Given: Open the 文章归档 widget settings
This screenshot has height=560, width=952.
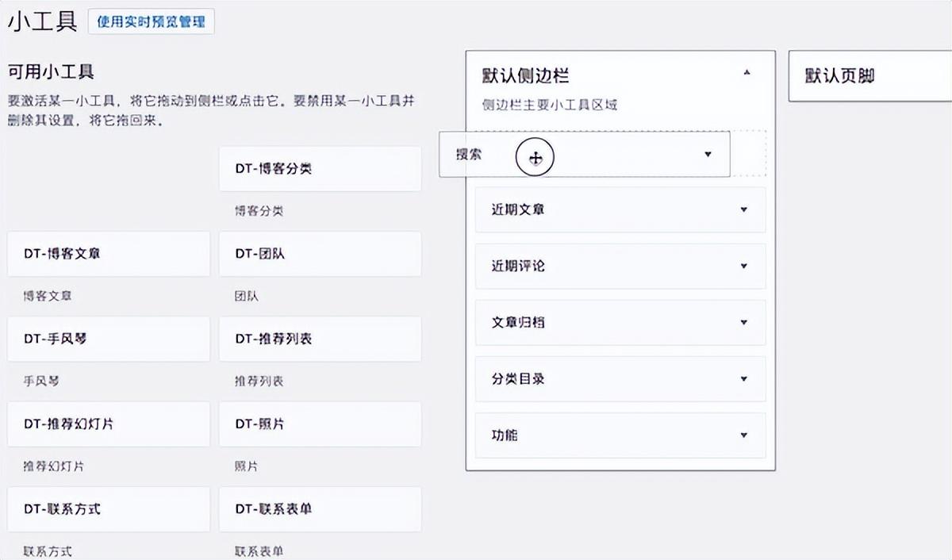Looking at the screenshot, I should click(743, 323).
